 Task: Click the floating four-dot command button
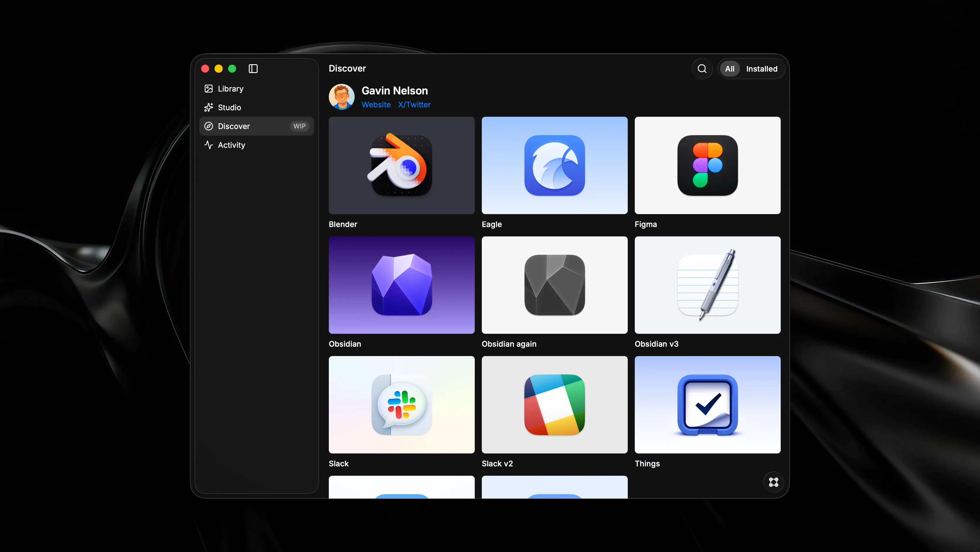click(773, 482)
